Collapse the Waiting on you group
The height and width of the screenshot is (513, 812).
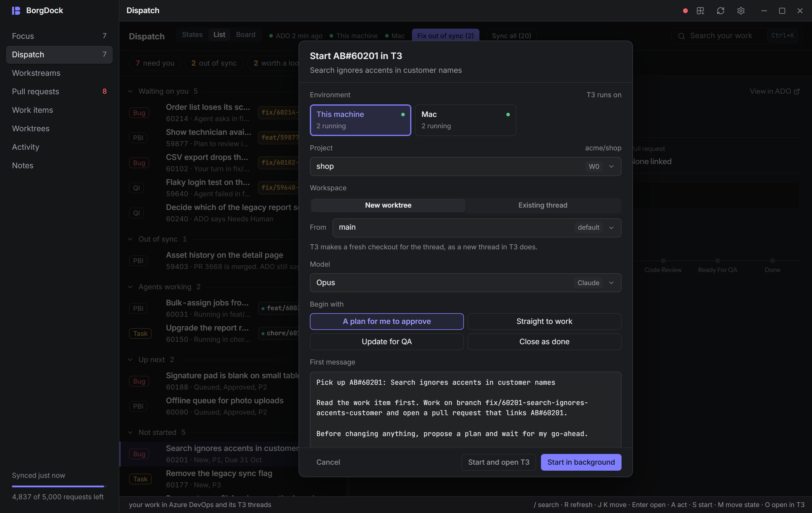[x=130, y=91]
